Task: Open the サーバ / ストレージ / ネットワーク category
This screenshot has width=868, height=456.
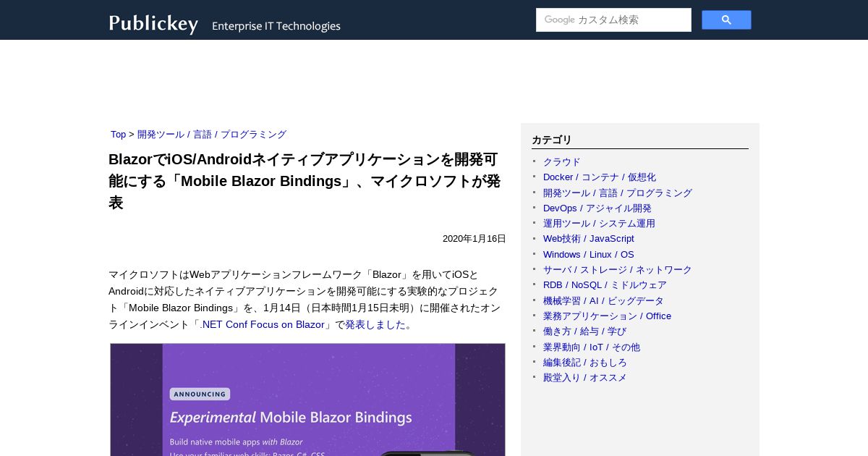Action: point(618,270)
